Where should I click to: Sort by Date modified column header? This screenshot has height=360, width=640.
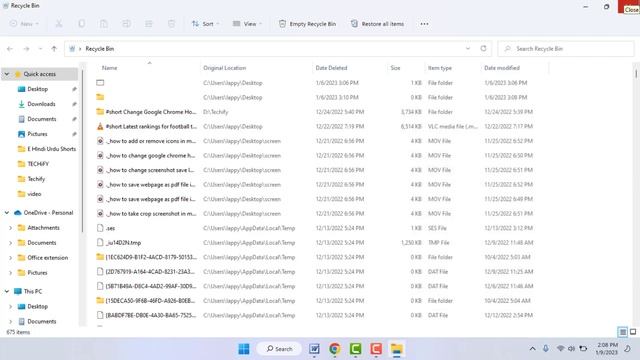(x=502, y=68)
